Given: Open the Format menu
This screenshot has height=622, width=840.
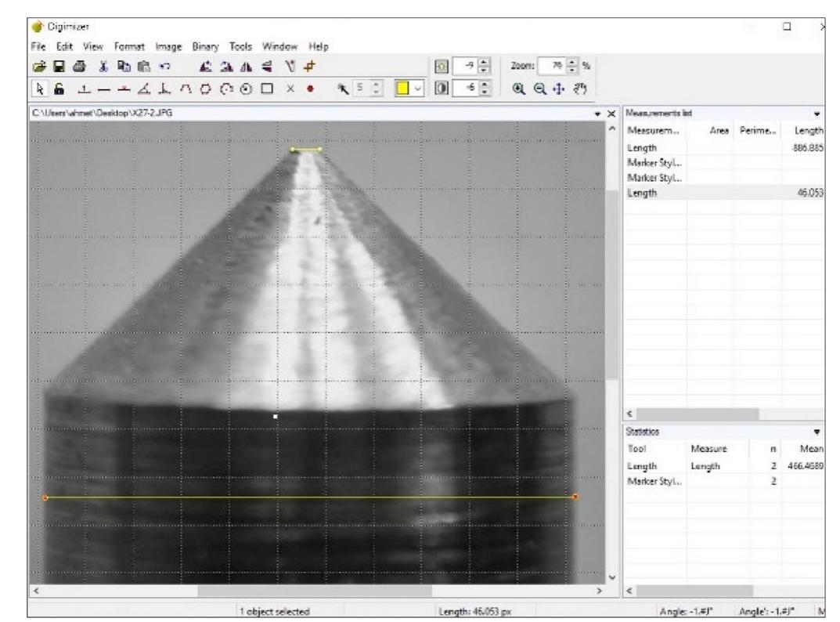Looking at the screenshot, I should coord(129,47).
